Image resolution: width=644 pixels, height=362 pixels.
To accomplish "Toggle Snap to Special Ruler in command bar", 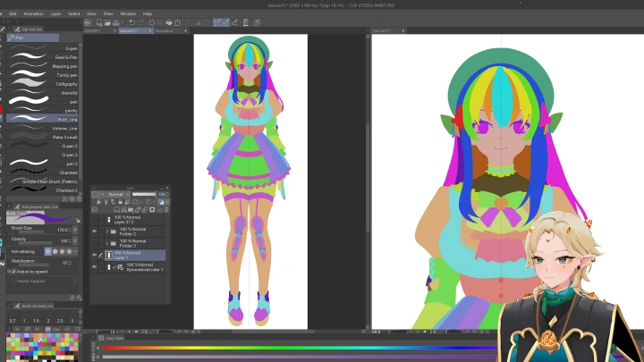I will click(225, 22).
